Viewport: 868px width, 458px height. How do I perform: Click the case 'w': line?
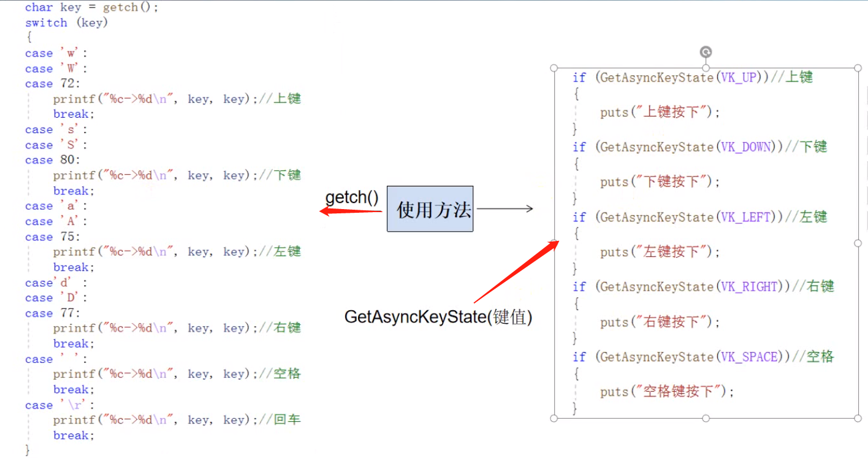(56, 53)
